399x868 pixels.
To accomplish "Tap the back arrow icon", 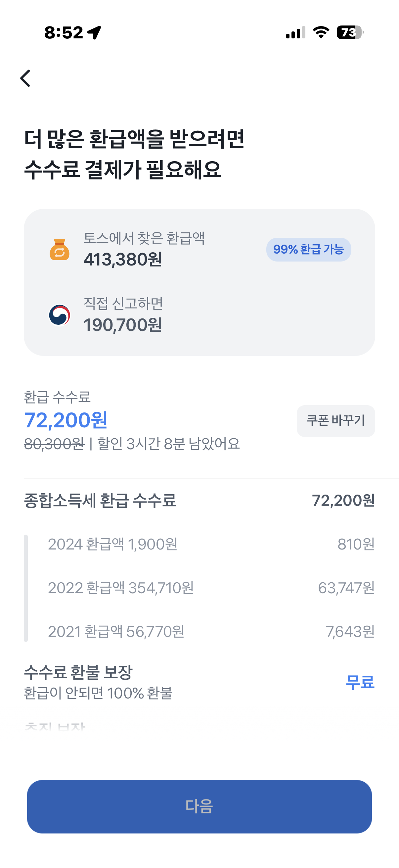I will pos(25,78).
